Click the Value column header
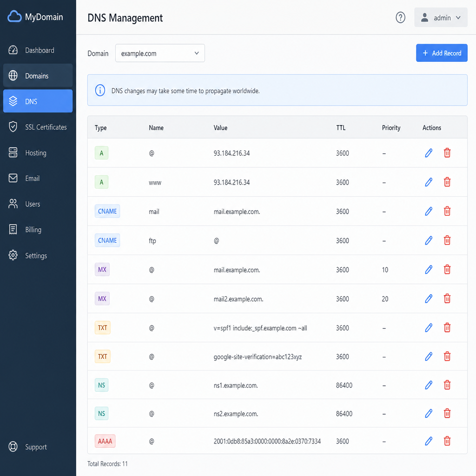Screen dimensions: 476x476 220,128
